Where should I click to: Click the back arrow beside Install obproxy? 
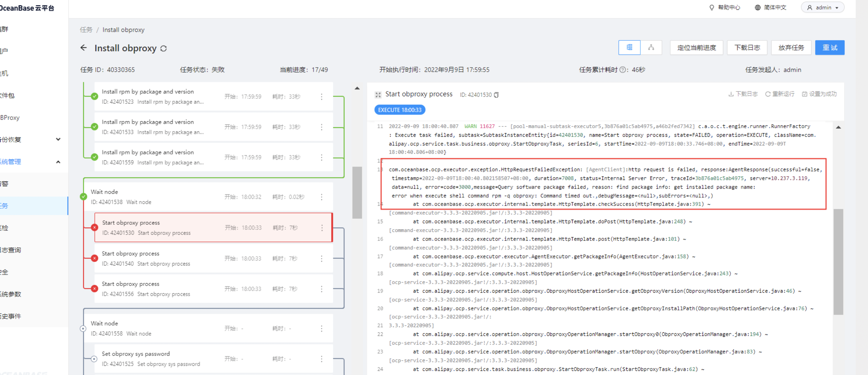click(84, 48)
